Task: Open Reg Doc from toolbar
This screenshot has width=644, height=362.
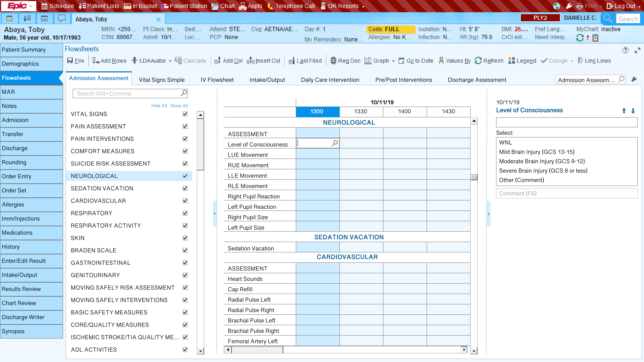Action: [x=345, y=61]
